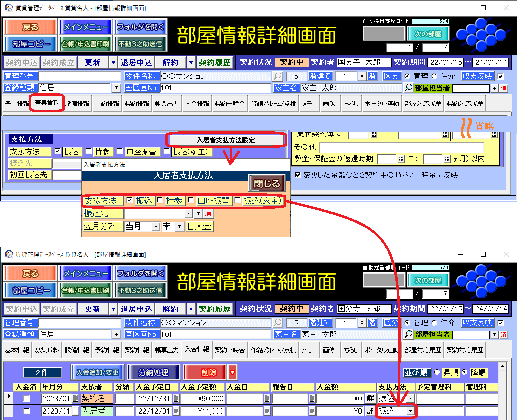Click the 詳 detail icon in the 契約者 row
This screenshot has height=420, width=517.
(x=370, y=398)
